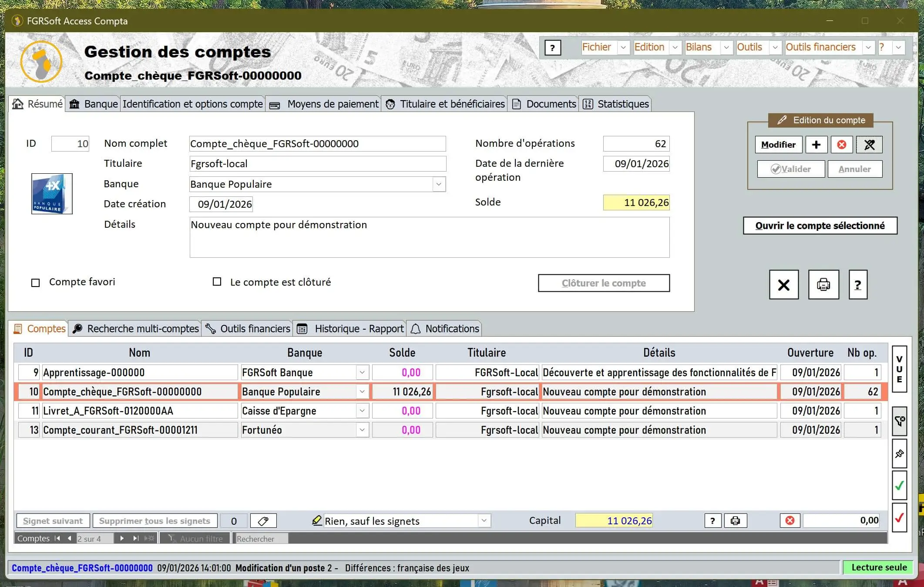Click Supprimer tous les signets button
Image resolution: width=924 pixels, height=587 pixels.
pyautogui.click(x=155, y=521)
